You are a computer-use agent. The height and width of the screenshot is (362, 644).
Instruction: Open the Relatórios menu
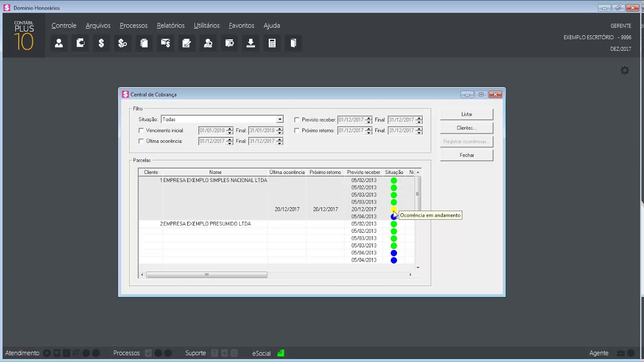click(171, 26)
